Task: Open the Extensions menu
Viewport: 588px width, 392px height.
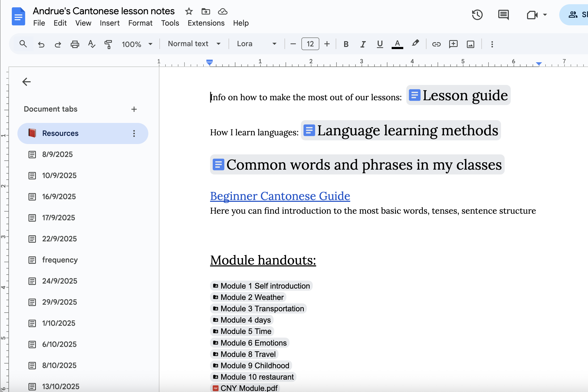Action: (206, 23)
